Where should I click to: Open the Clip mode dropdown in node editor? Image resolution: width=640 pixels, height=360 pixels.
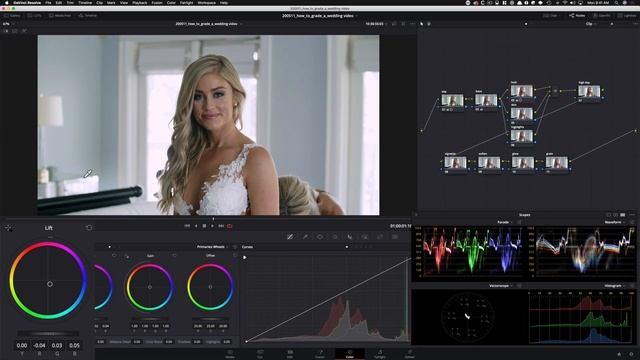591,24
